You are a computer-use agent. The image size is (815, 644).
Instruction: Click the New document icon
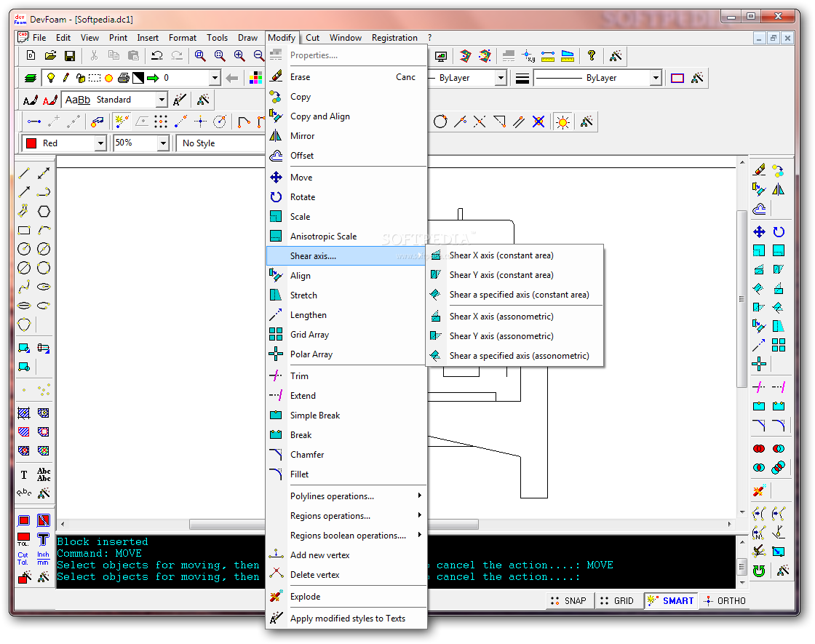pos(31,55)
